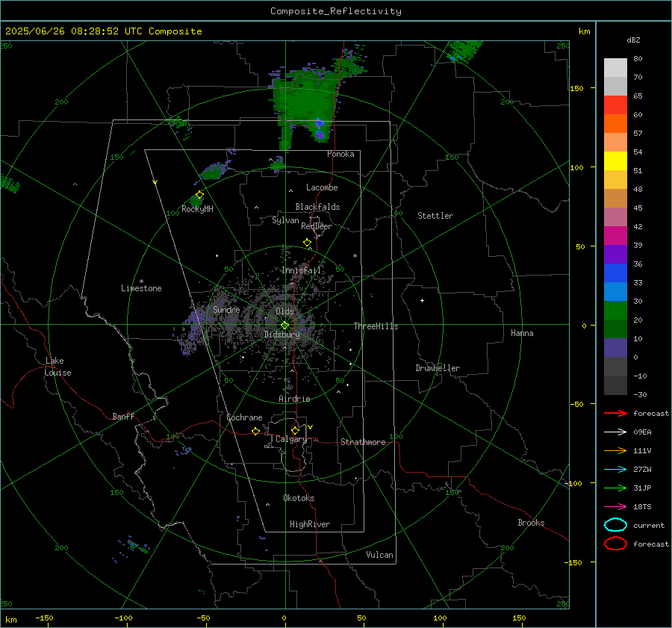The image size is (672, 628).
Task: Click the red forecast arrow in legend
Action: click(x=615, y=413)
